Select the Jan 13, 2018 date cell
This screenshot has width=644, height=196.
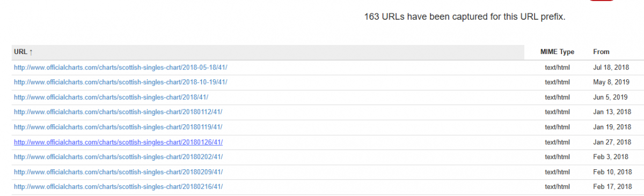click(x=612, y=112)
